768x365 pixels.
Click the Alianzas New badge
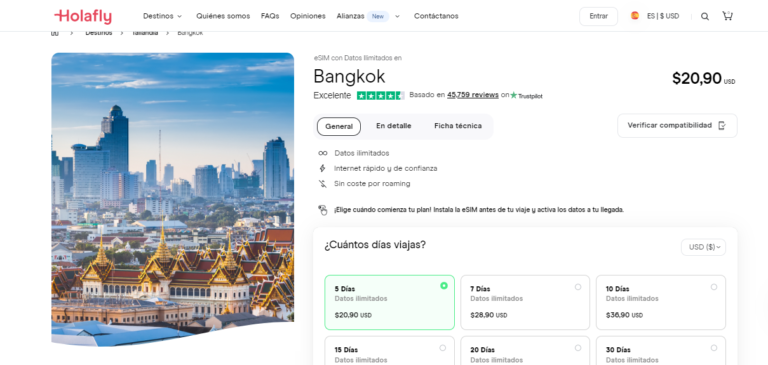click(378, 16)
